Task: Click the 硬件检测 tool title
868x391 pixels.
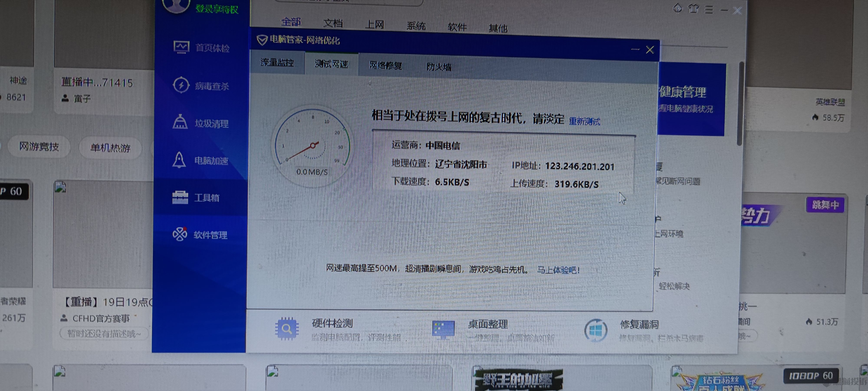Action: coord(332,323)
